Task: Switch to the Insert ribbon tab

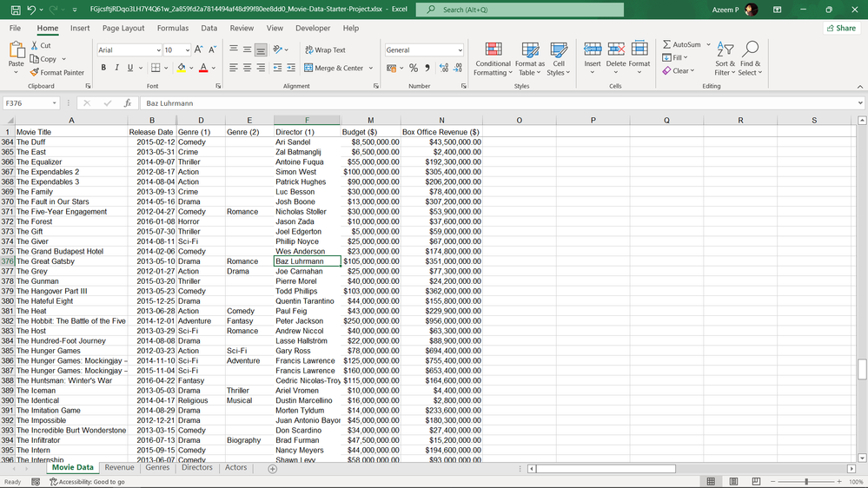Action: 80,28
